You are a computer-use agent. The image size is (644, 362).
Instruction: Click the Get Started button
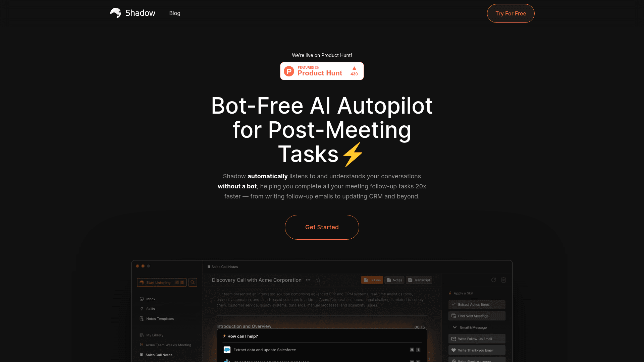[x=322, y=227]
